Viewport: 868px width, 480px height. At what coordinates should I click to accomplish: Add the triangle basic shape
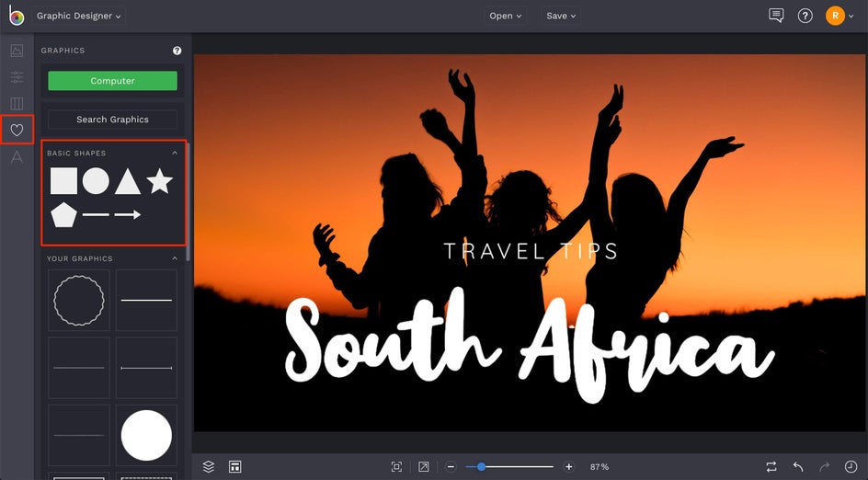[x=128, y=181]
